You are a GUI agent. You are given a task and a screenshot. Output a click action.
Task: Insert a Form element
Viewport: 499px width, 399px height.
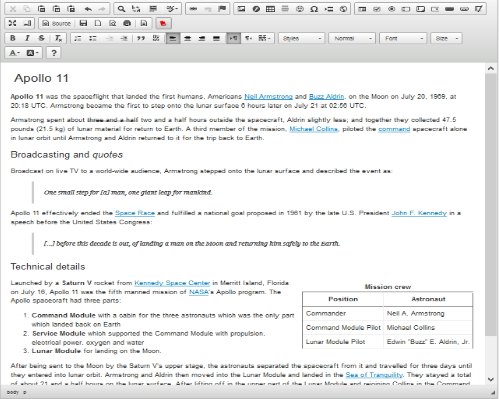(362, 9)
